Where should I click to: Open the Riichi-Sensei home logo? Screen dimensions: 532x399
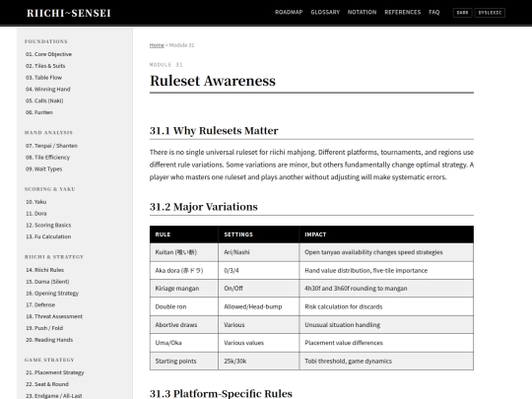tap(69, 13)
